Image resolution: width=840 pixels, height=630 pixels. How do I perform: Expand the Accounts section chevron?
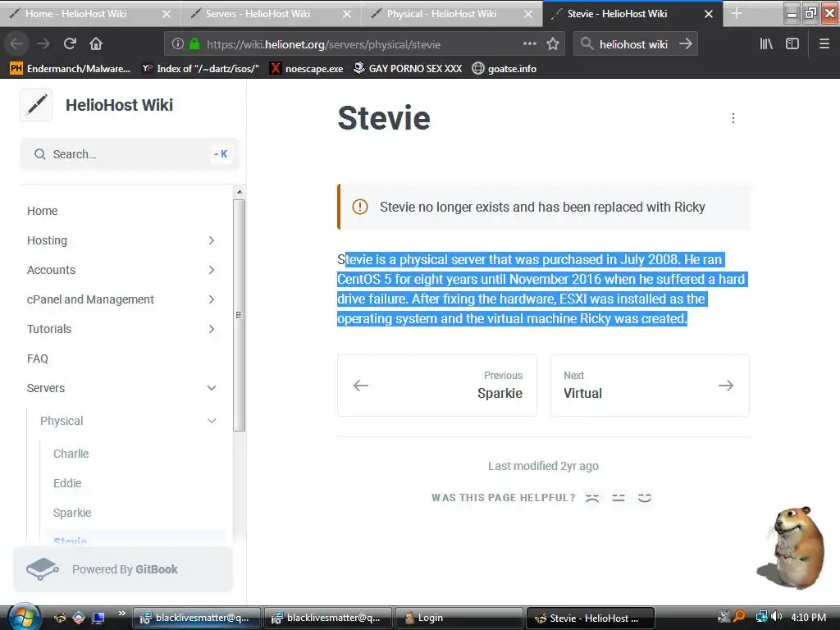point(212,270)
